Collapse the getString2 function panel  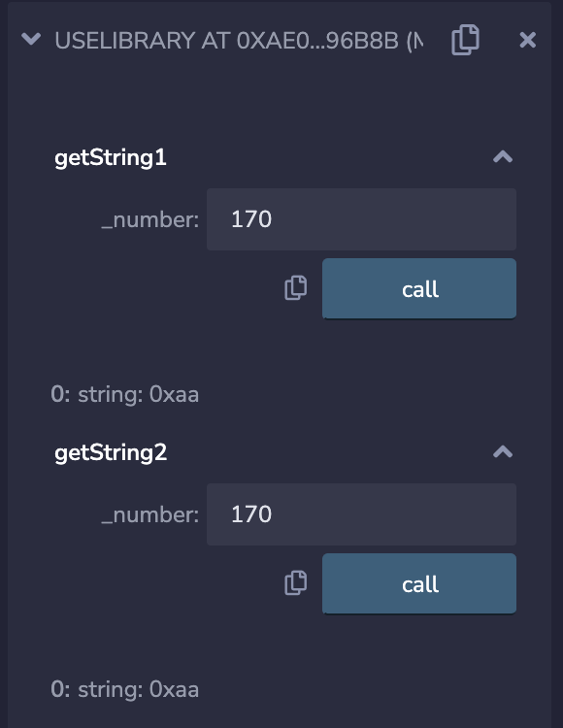[x=503, y=451]
